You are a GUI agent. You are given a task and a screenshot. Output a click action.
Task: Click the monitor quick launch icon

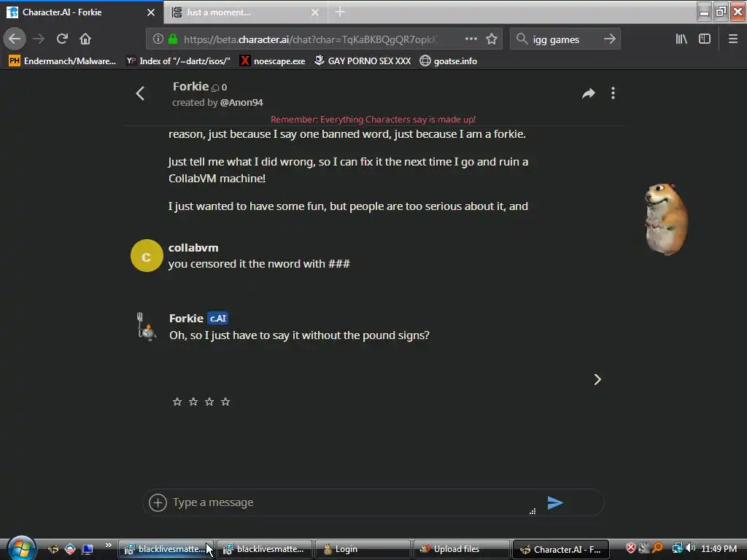(x=88, y=549)
